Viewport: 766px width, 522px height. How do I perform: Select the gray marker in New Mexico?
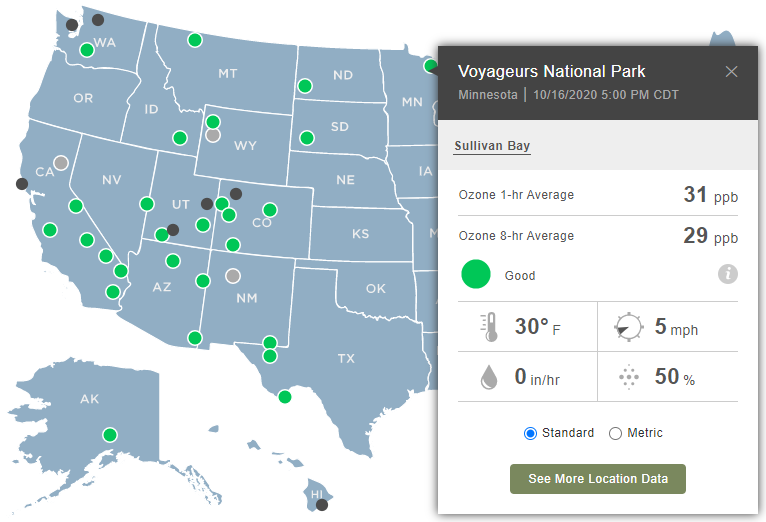[233, 276]
